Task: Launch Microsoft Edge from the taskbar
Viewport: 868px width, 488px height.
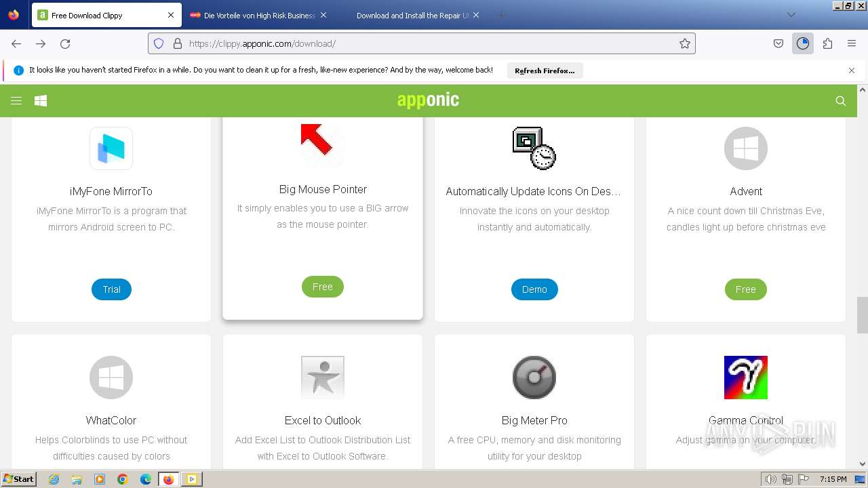Action: click(146, 479)
